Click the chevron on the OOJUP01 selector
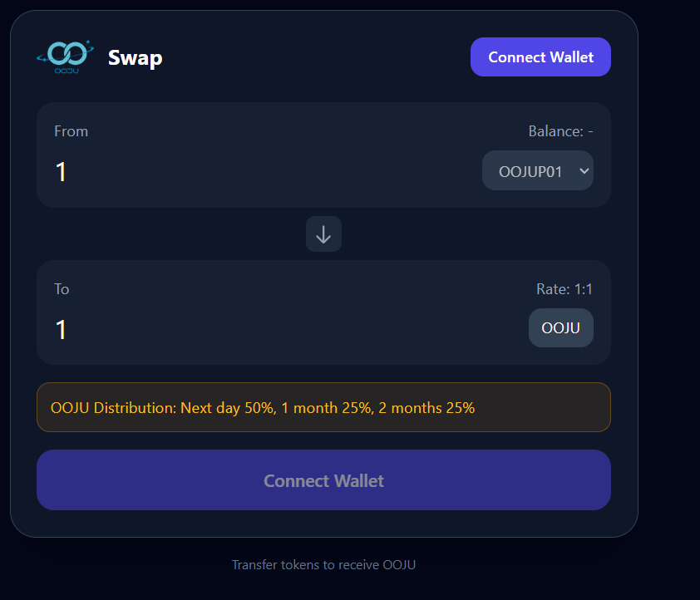This screenshot has width=700, height=600. pyautogui.click(x=584, y=171)
